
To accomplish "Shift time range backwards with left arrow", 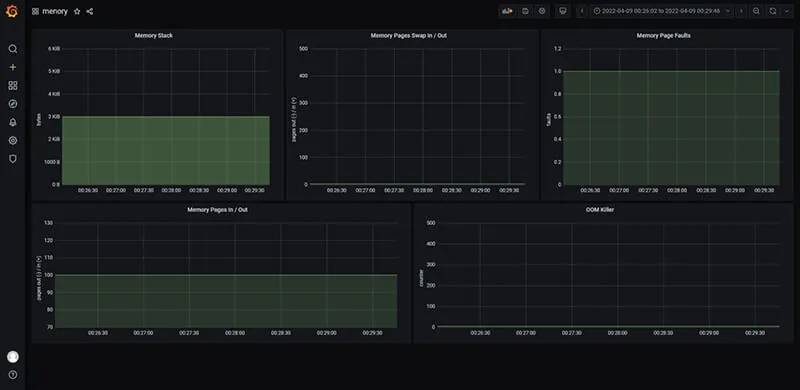I will [x=583, y=11].
